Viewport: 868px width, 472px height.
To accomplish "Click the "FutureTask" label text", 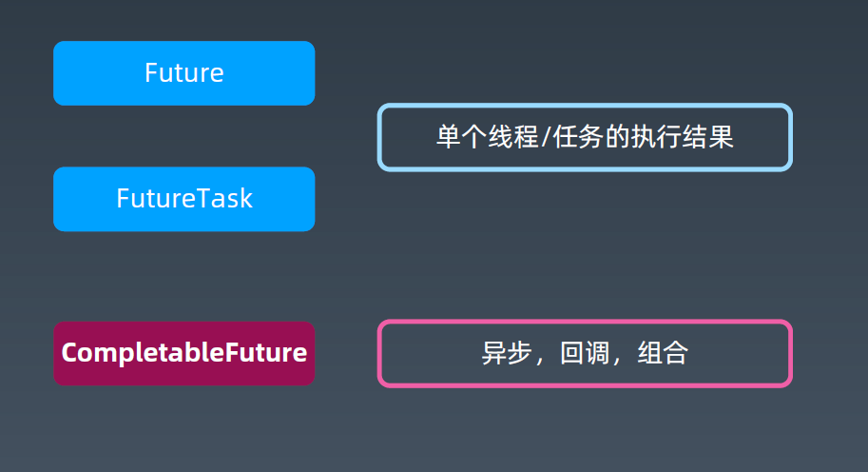I will pyautogui.click(x=183, y=199).
